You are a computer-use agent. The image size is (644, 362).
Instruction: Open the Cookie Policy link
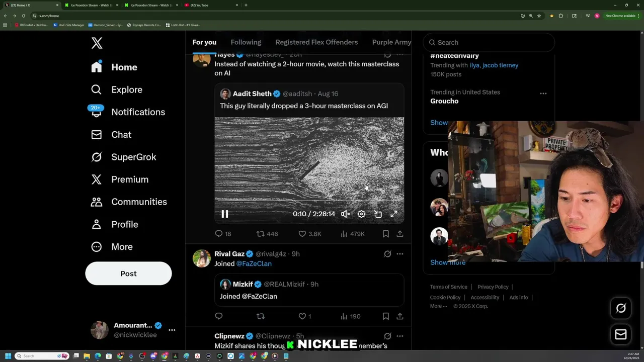coord(445,297)
